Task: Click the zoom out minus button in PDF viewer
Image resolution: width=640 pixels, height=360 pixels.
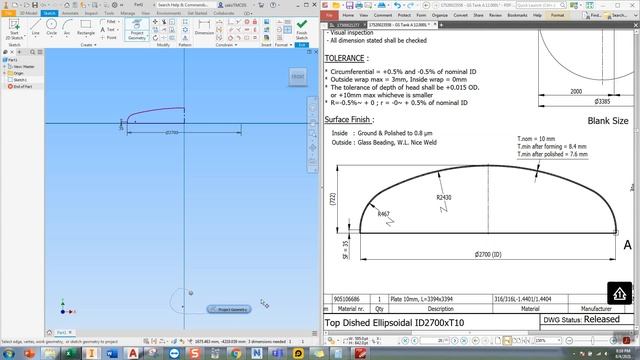Action: coord(569,340)
